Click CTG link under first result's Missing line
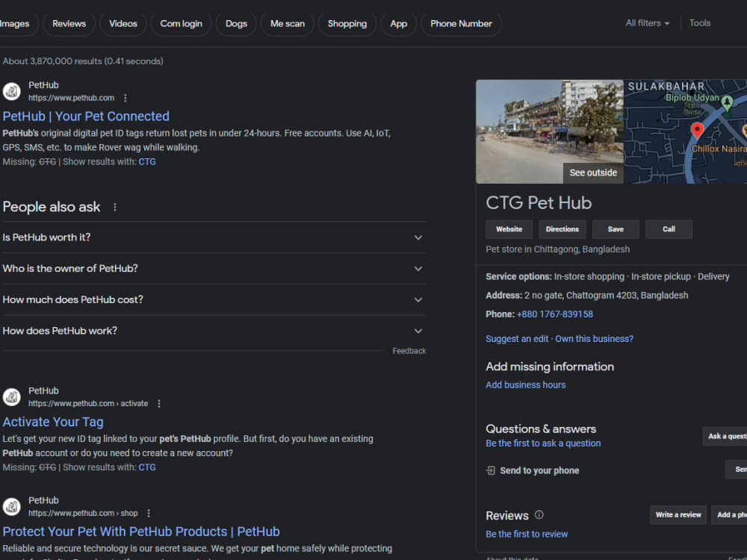This screenshot has width=747, height=560. [x=147, y=162]
